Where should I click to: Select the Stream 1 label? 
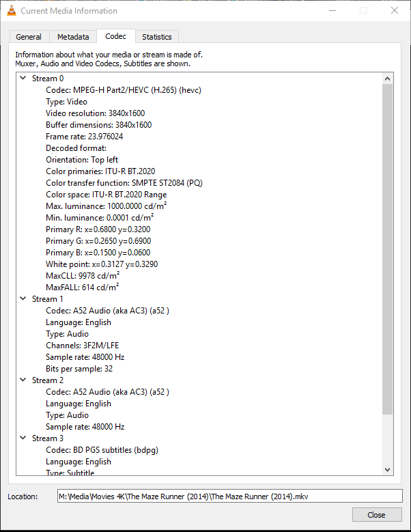pos(48,299)
